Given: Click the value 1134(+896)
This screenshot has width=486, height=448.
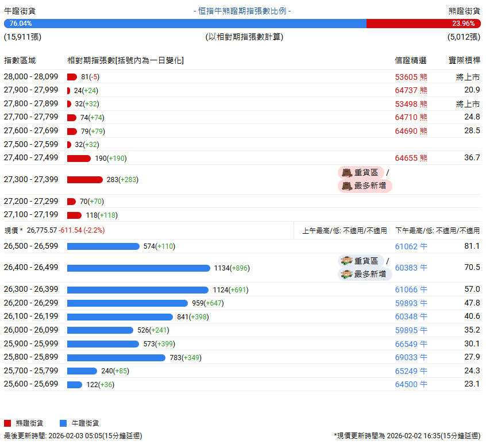Looking at the screenshot, I should coord(232,268).
